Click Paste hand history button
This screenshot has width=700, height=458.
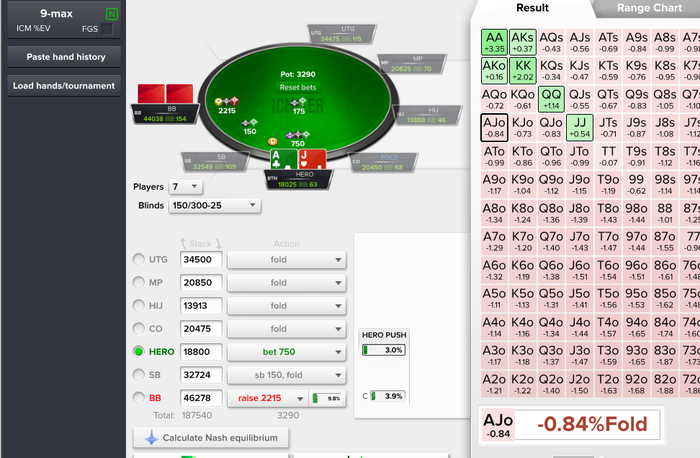pyautogui.click(x=64, y=57)
